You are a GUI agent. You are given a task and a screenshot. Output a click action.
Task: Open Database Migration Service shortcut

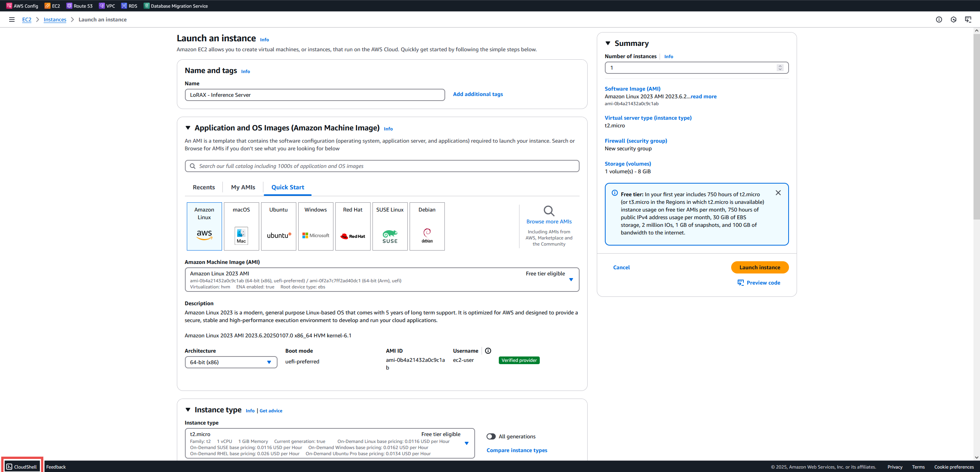pos(176,6)
